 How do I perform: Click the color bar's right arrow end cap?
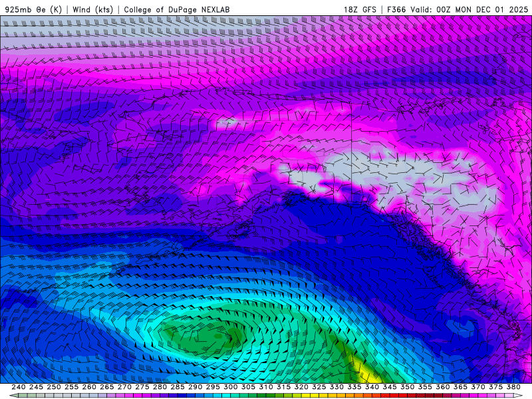518,396
